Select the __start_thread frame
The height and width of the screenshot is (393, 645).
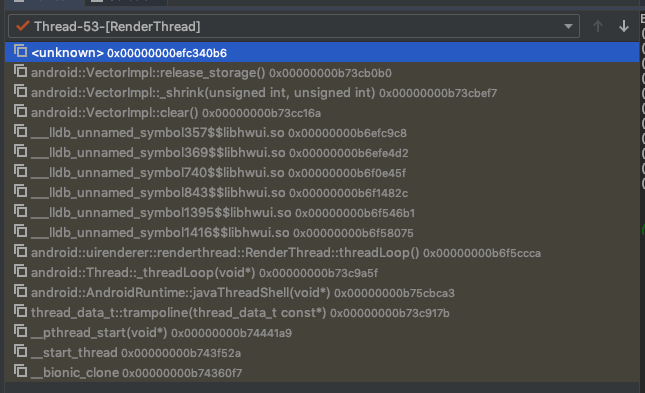coord(322,353)
